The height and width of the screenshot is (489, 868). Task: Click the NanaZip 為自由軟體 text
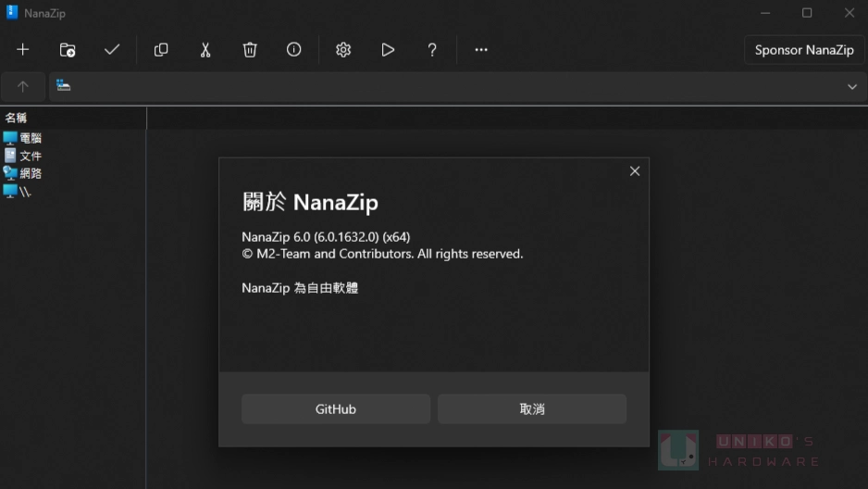tap(300, 288)
